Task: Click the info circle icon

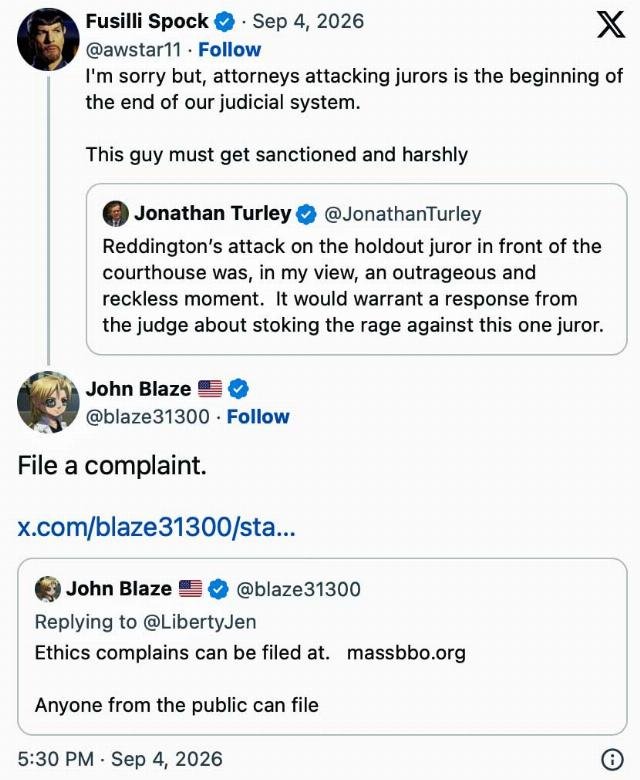Action: pyautogui.click(x=612, y=759)
